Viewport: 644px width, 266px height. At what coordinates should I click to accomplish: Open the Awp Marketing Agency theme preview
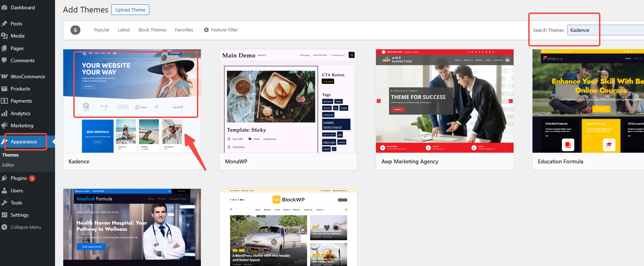444,101
